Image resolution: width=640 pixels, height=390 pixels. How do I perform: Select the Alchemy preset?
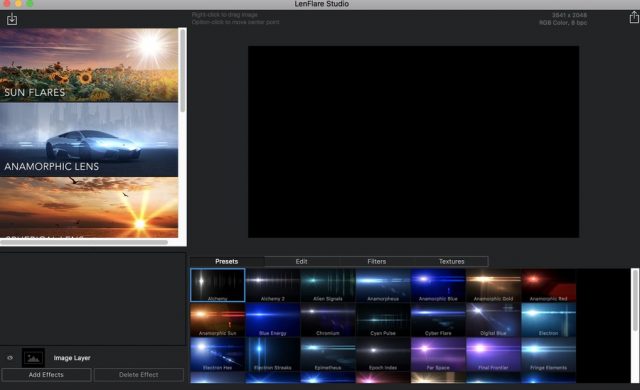tap(218, 285)
